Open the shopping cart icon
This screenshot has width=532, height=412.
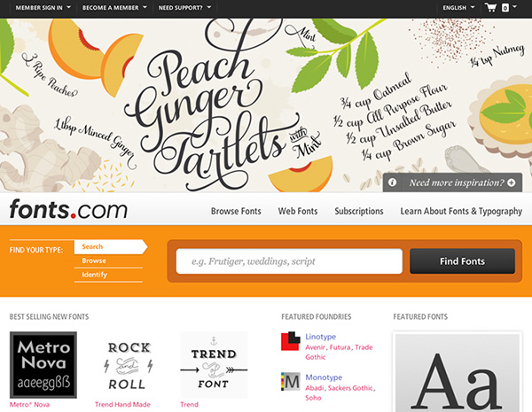pyautogui.click(x=491, y=7)
